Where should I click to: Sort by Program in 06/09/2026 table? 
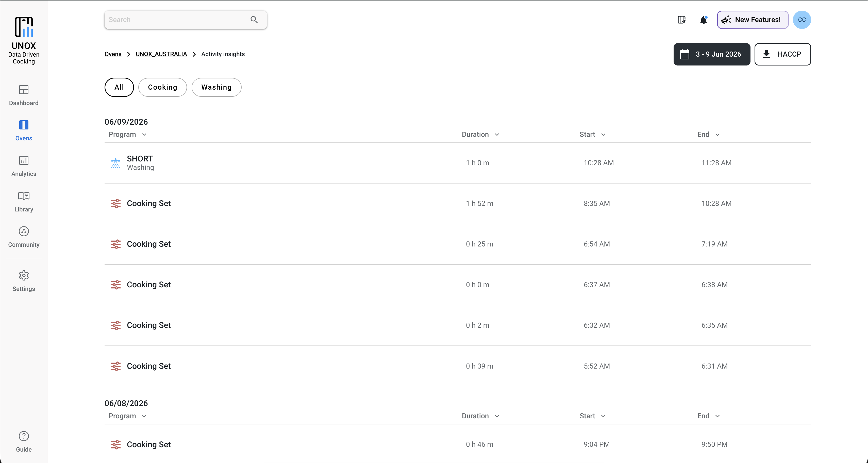[127, 135]
